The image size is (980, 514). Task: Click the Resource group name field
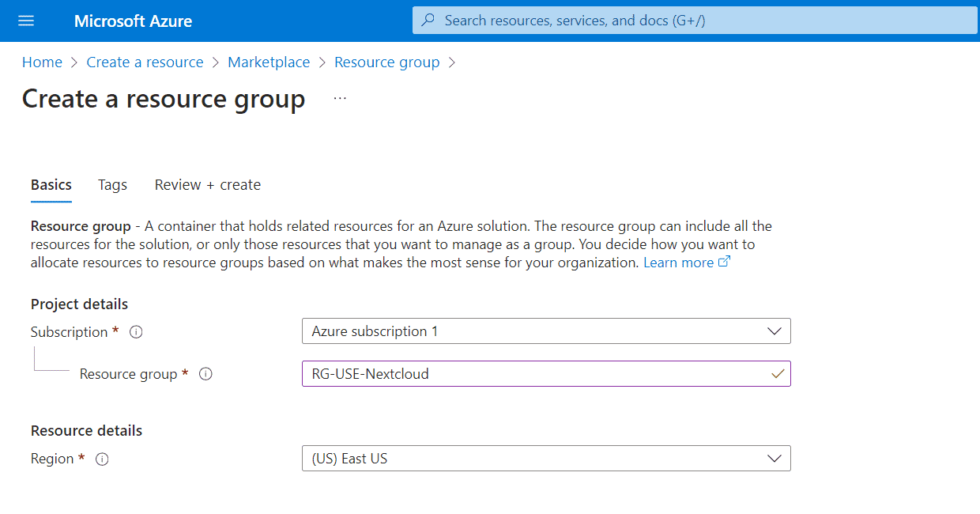coord(546,374)
